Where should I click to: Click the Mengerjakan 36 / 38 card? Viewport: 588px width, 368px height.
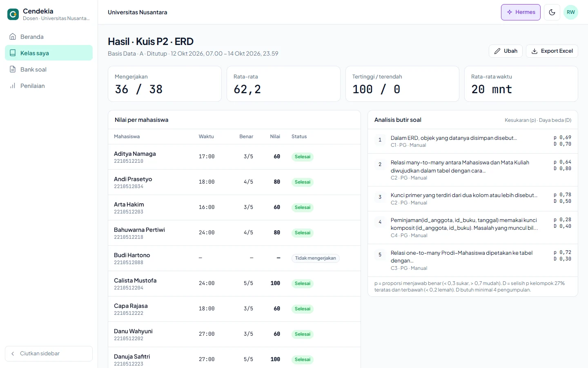[165, 84]
